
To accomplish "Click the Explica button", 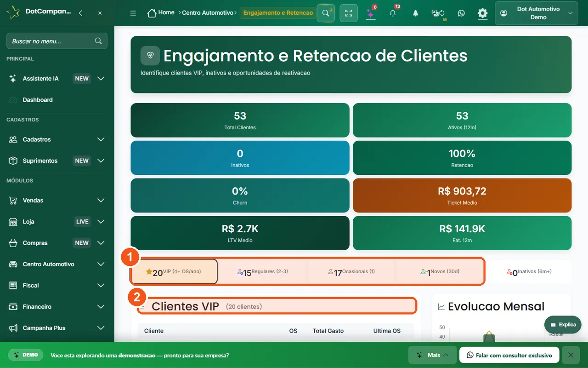I will coord(563,324).
